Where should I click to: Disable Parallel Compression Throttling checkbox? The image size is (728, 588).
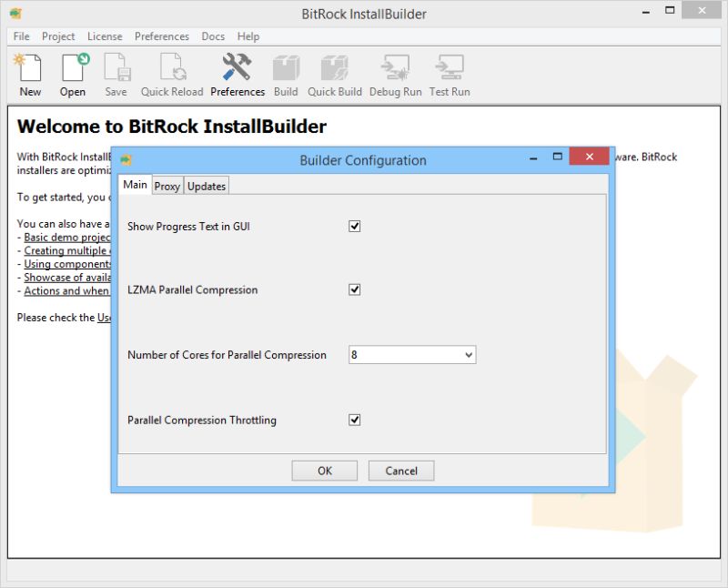click(354, 420)
